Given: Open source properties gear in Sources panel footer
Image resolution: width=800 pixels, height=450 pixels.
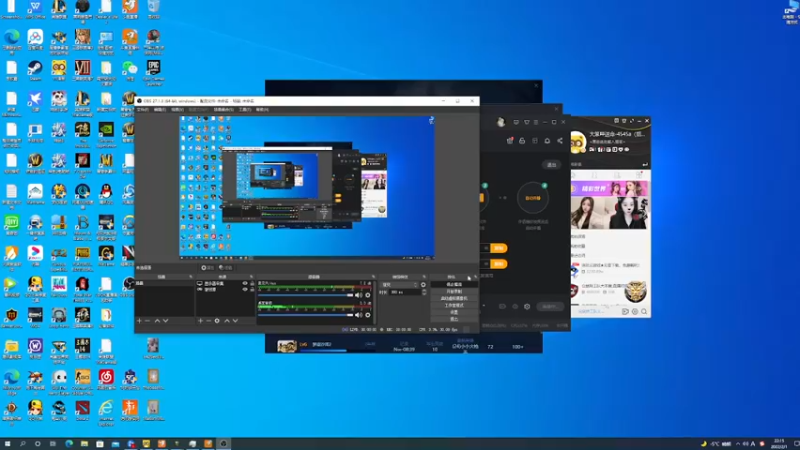Looking at the screenshot, I should pos(217,321).
